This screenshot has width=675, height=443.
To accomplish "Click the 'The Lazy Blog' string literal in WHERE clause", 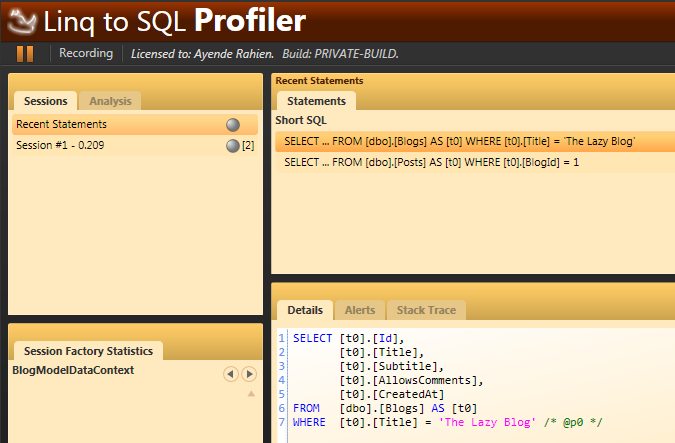I will (x=487, y=422).
